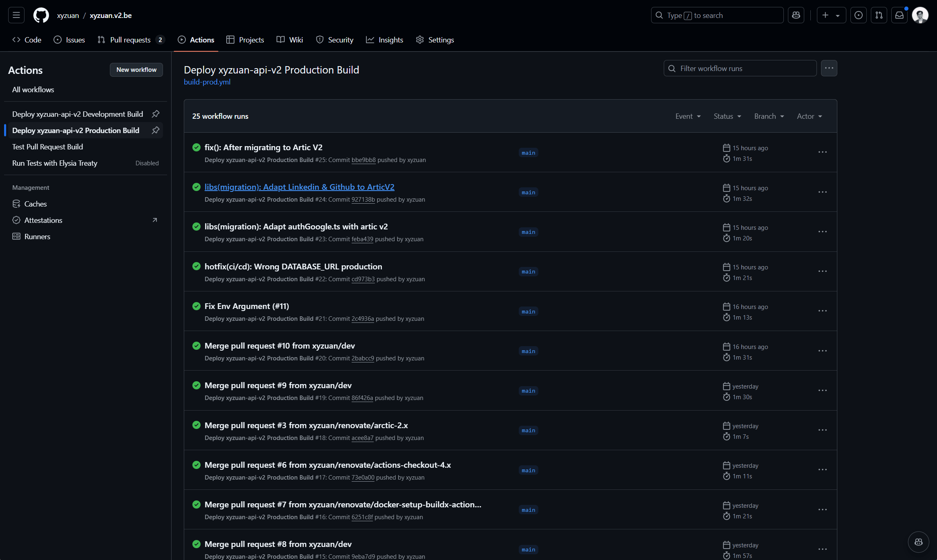Open the xyzuan owner link in breadcrumb
937x560 pixels.
[x=68, y=16]
